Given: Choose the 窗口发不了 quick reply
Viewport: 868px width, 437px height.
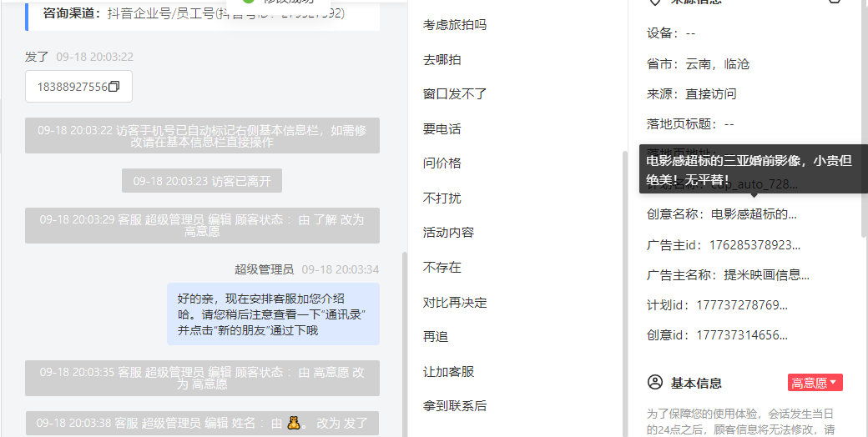Looking at the screenshot, I should point(455,94).
